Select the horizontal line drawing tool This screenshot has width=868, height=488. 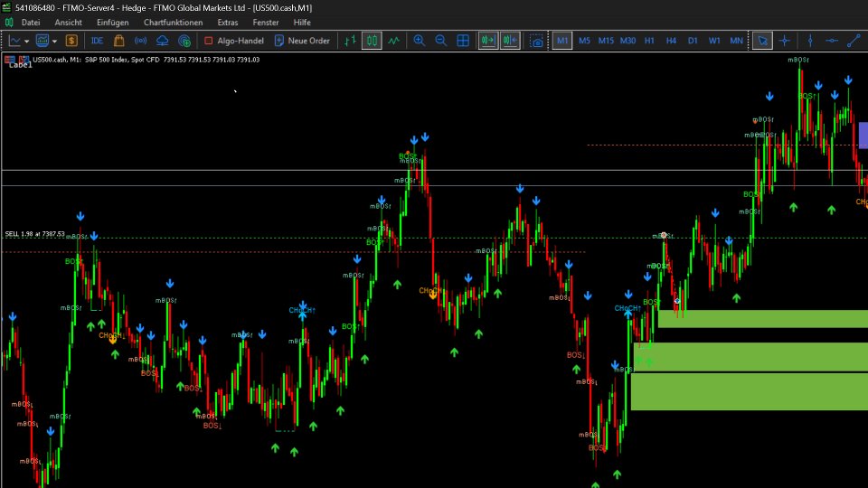(x=832, y=41)
